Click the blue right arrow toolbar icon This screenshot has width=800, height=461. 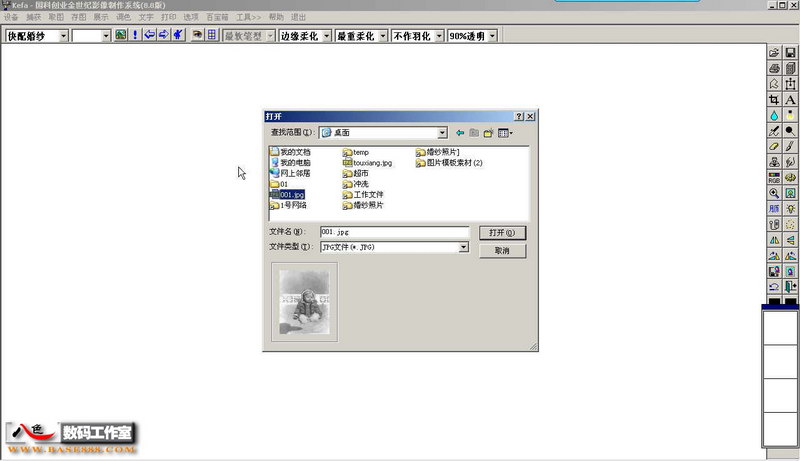pyautogui.click(x=163, y=35)
